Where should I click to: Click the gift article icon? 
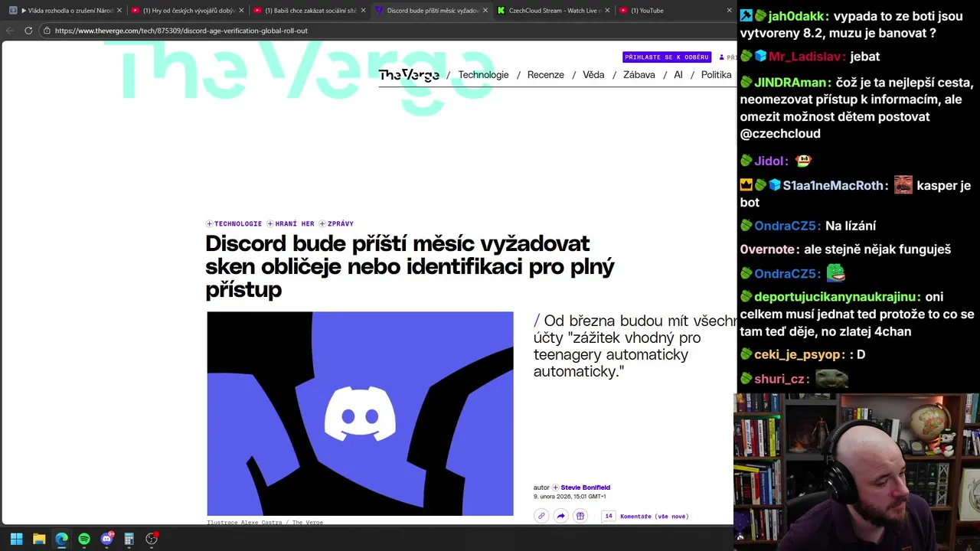click(580, 516)
